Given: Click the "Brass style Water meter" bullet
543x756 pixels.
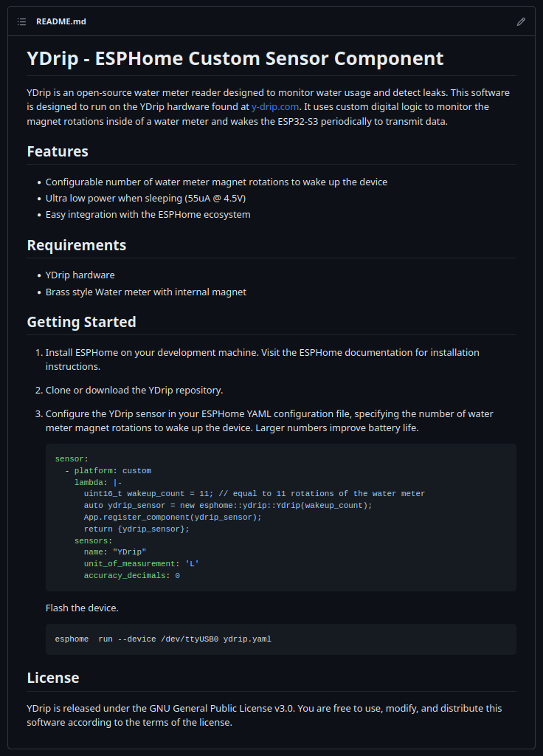Looking at the screenshot, I should click(146, 292).
